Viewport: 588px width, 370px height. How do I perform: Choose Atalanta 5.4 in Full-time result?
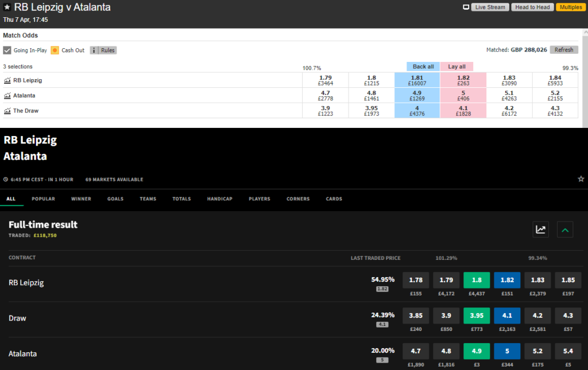tap(568, 351)
